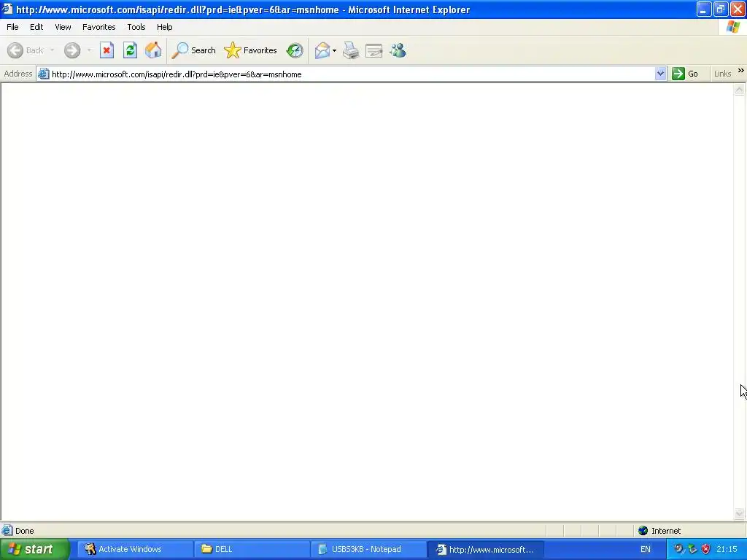Click the Edit page toolbar icon
This screenshot has width=747, height=560.
374,50
